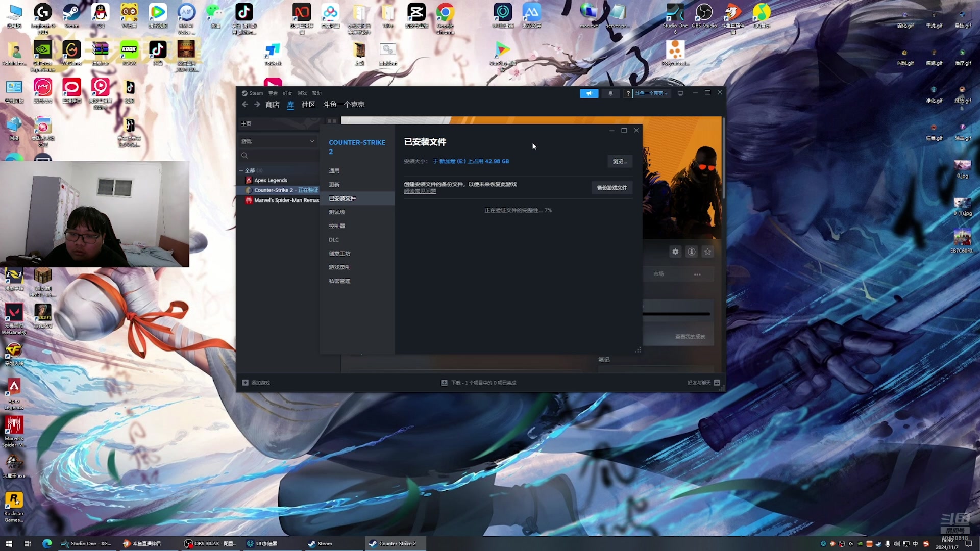Screen dimensions: 980x551
Task: Click the Windows Start button
Action: (x=9, y=544)
